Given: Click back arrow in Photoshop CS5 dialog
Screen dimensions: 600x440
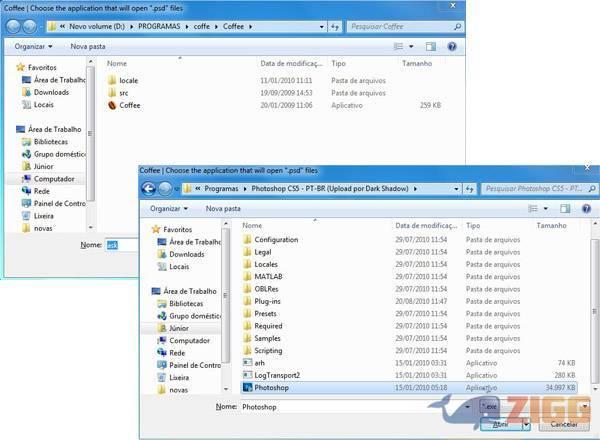Looking at the screenshot, I should [149, 188].
